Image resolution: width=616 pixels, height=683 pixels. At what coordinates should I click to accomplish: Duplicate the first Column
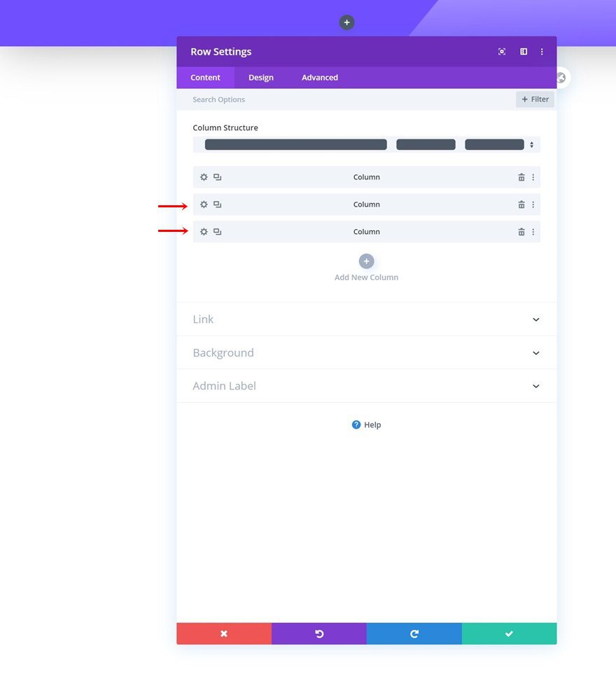[217, 177]
